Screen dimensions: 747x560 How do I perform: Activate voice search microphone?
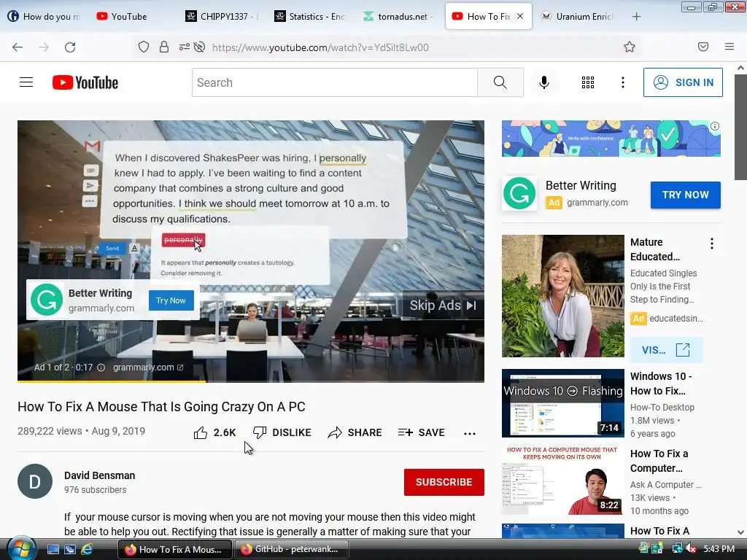[x=544, y=82]
